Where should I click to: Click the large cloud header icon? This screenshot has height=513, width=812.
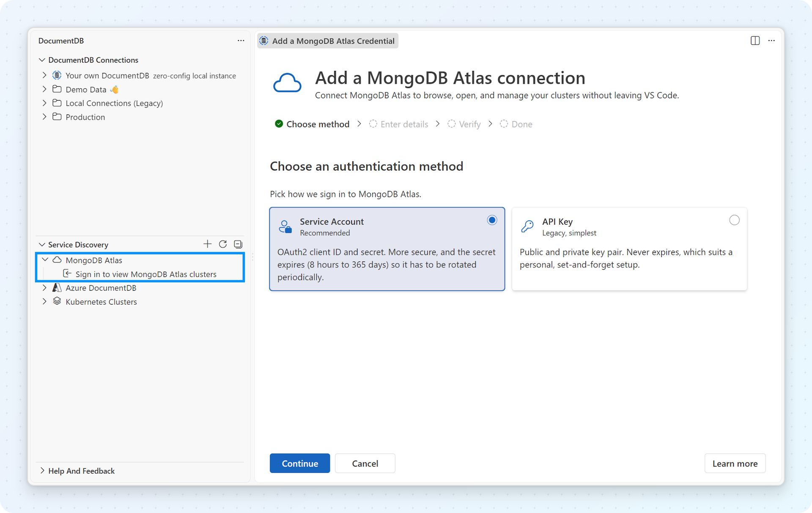pyautogui.click(x=287, y=83)
